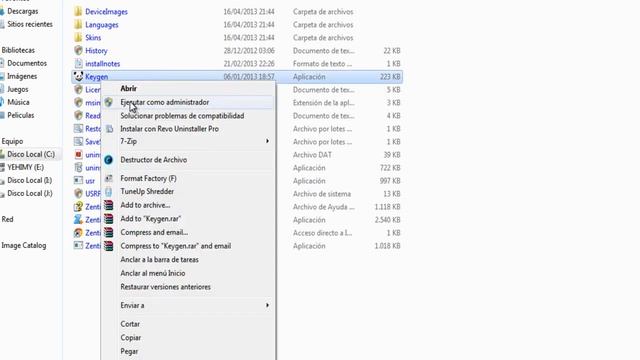Open the Peliculas library
640x360 pixels.
pyautogui.click(x=20, y=115)
